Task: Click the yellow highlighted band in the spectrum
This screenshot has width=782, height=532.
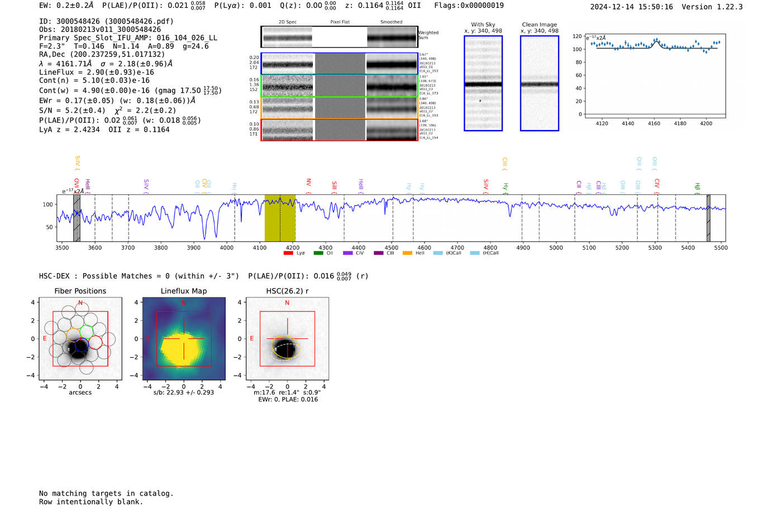Action: tap(280, 218)
